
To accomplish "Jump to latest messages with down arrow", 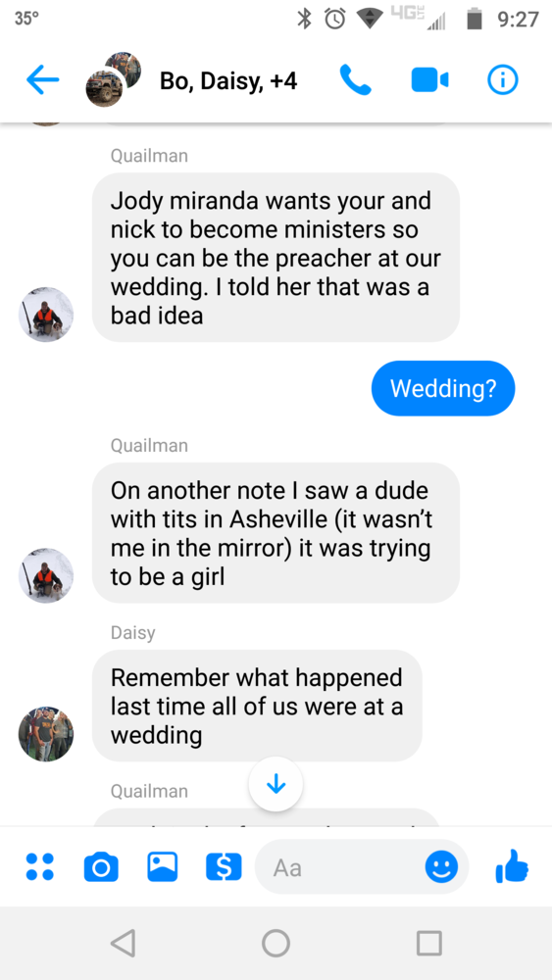I will (x=276, y=784).
